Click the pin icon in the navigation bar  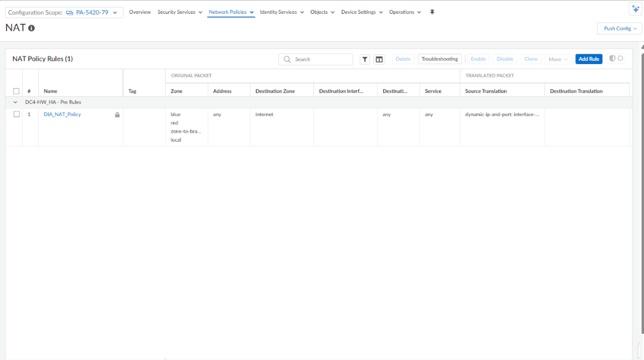(432, 12)
